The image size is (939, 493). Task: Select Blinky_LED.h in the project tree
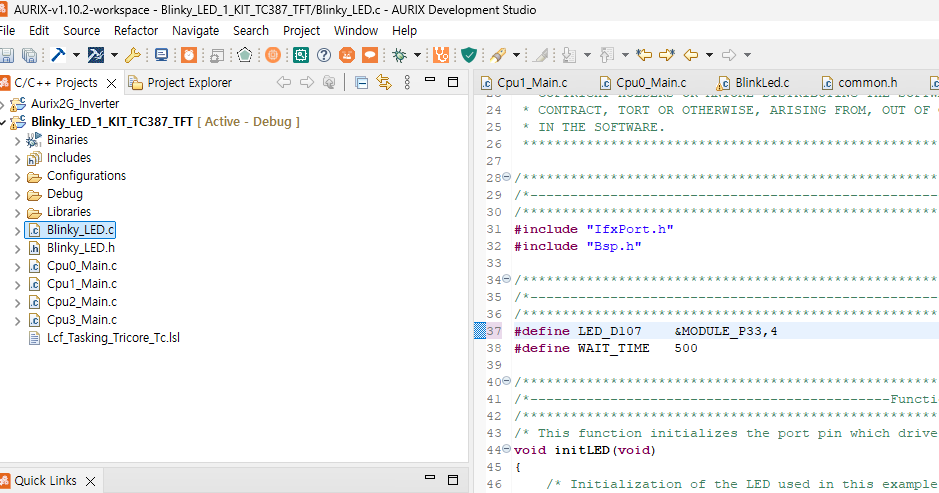pyautogui.click(x=81, y=247)
